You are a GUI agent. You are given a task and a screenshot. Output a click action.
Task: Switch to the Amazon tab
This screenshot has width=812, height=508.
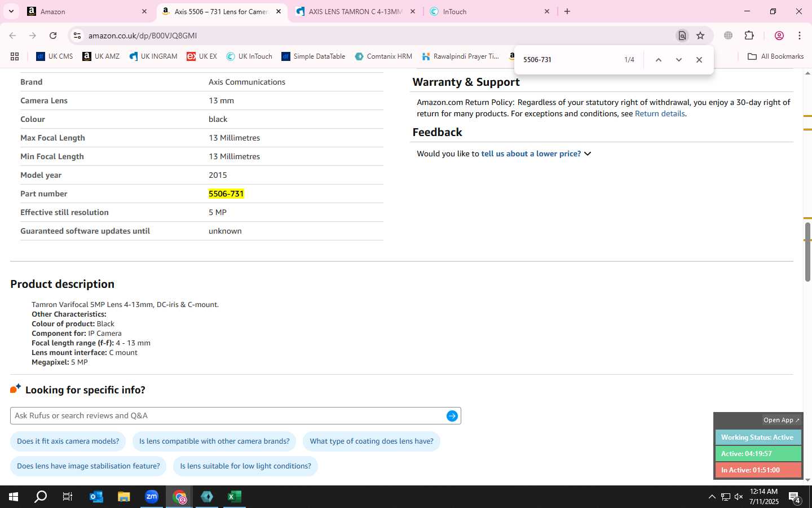tap(87, 11)
